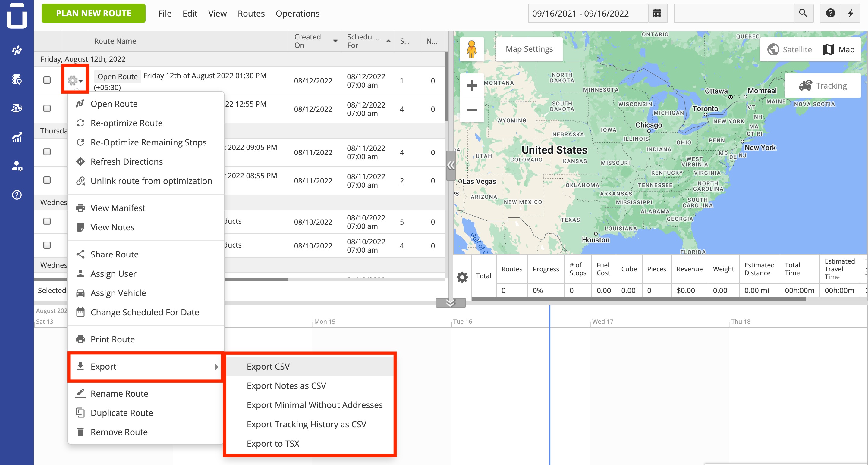868x465 pixels.
Task: Open the Operations menu
Action: coord(297,14)
